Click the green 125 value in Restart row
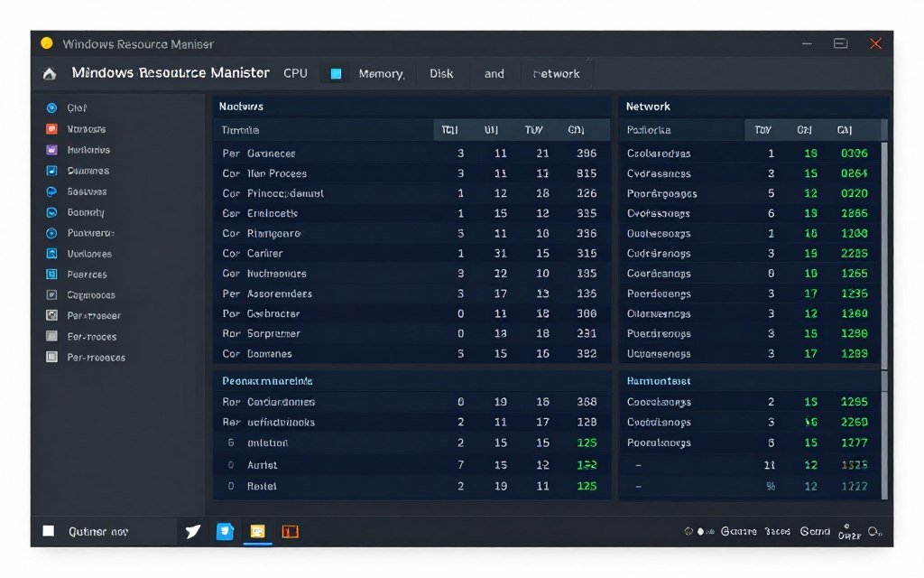Image resolution: width=924 pixels, height=578 pixels. coord(586,486)
